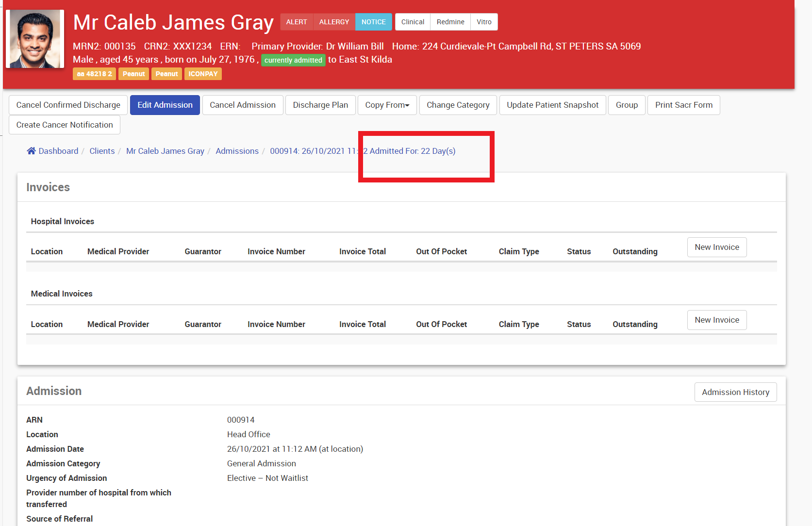Image resolution: width=812 pixels, height=526 pixels.
Task: Click Create Cancer Notification button
Action: tap(65, 125)
